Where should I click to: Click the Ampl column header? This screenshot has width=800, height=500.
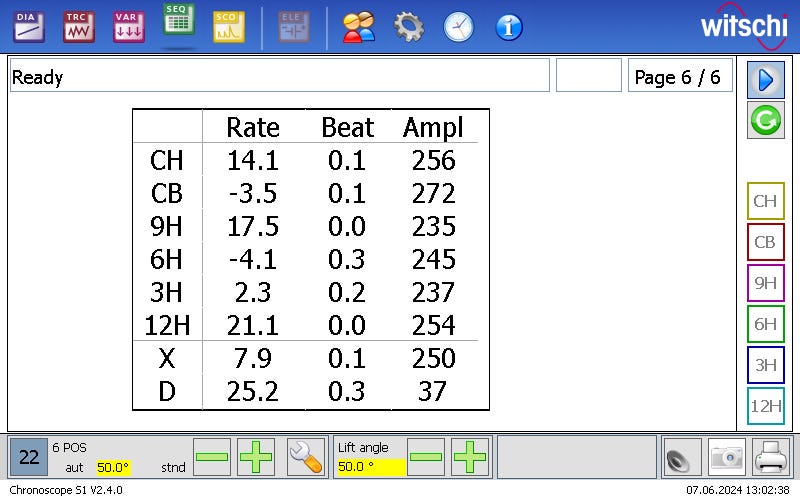click(433, 128)
